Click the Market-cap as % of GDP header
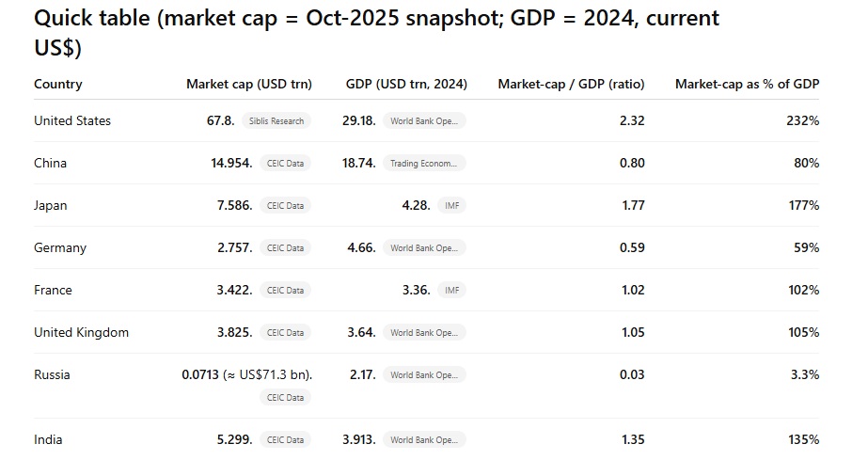 tap(747, 85)
